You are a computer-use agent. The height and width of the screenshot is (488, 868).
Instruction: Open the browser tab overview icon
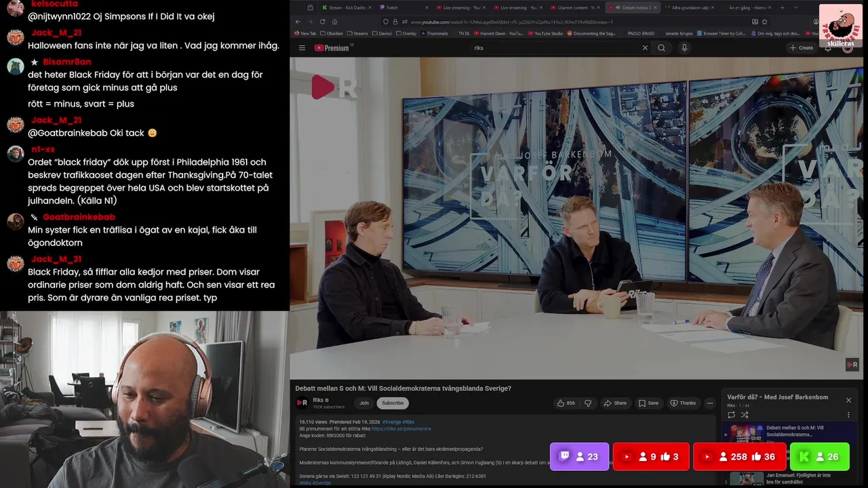[310, 7]
